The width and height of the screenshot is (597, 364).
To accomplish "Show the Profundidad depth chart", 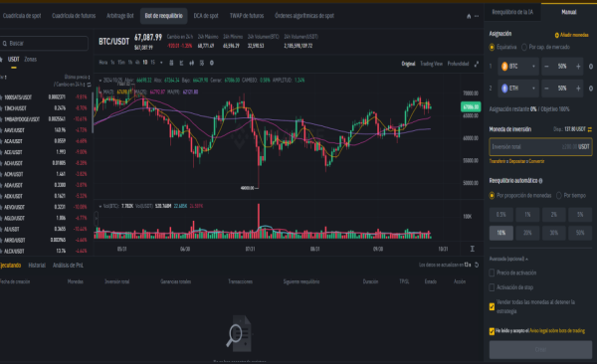I will [458, 64].
